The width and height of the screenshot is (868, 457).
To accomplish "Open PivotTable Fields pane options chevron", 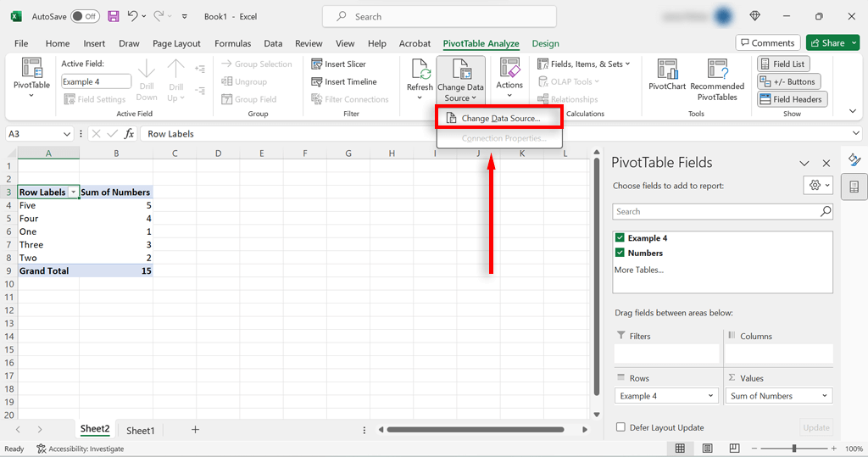I will 804,163.
